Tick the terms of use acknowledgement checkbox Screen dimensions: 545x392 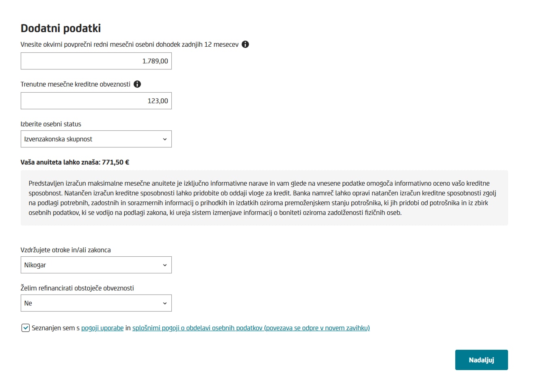pos(26,328)
